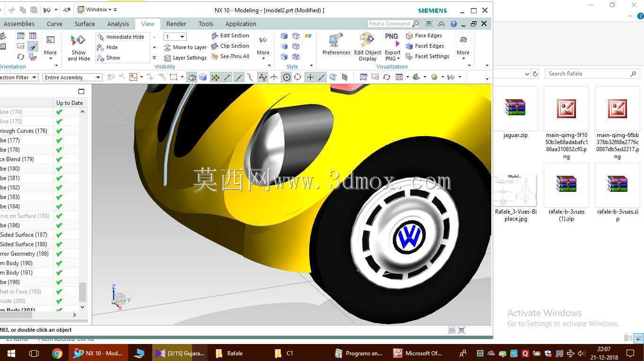Toggle See-Thru All
Viewport: 644px width, 361px height.
click(230, 56)
